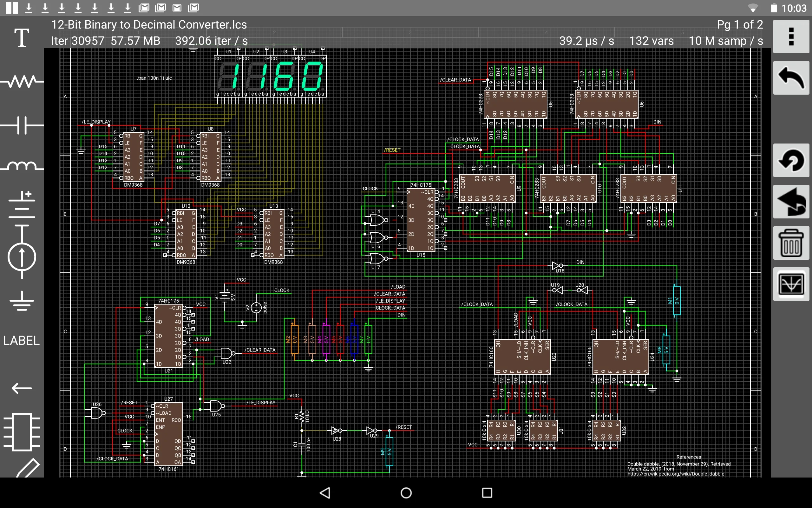Click the file title '12-Bit Binary to Decimal Converter.lcs'
The height and width of the screenshot is (508, 812).
(149, 24)
